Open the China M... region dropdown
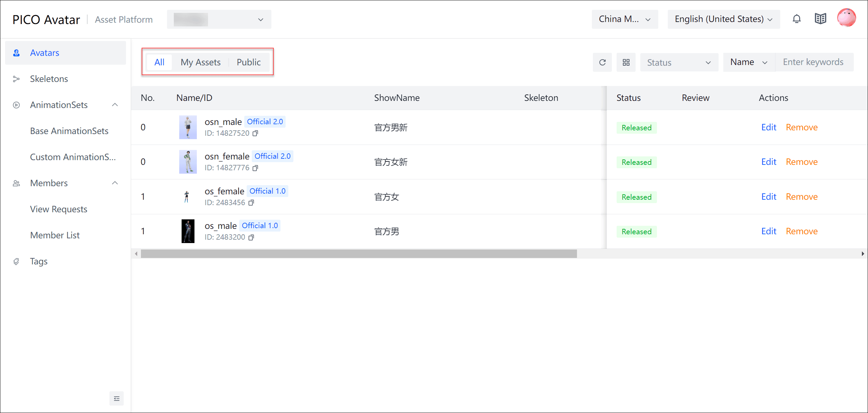This screenshot has height=413, width=868. 625,19
